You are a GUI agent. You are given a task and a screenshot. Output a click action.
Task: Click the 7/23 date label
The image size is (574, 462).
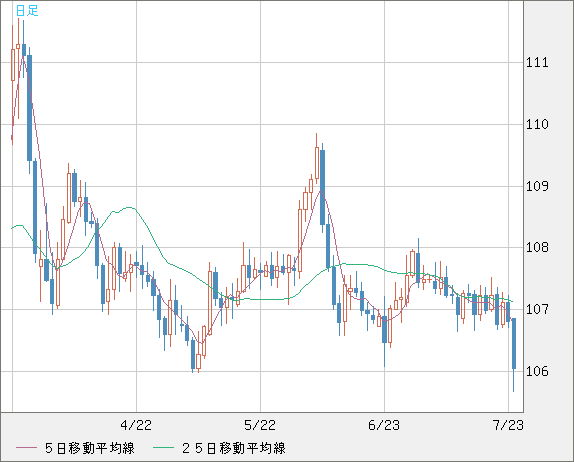508,425
